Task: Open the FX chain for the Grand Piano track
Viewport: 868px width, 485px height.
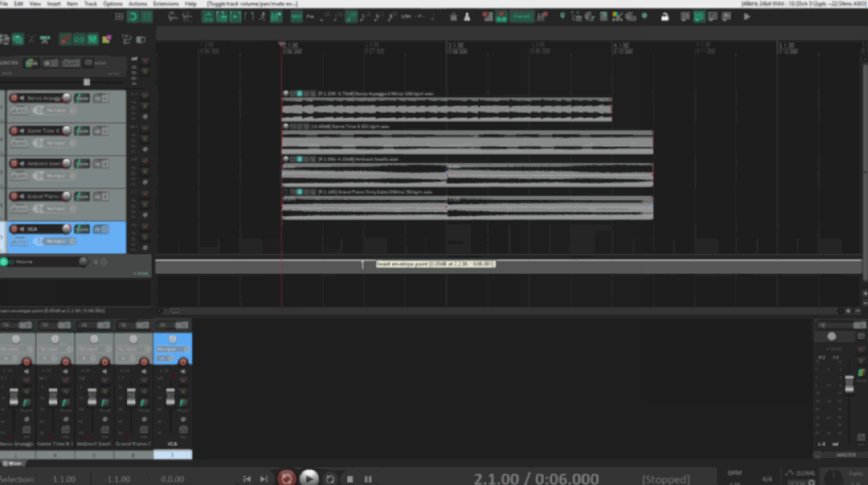Action: (x=96, y=196)
